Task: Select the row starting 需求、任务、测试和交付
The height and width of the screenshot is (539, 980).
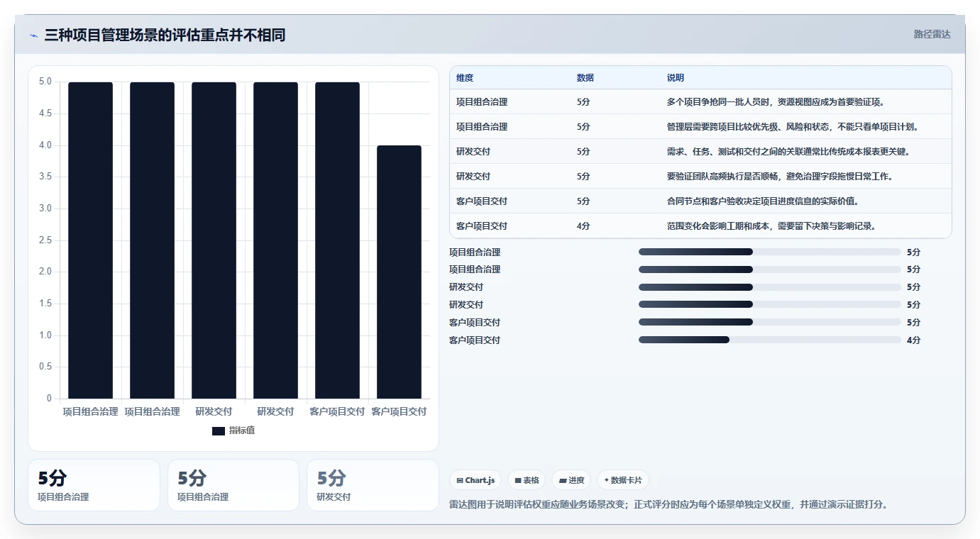Action: pos(700,152)
